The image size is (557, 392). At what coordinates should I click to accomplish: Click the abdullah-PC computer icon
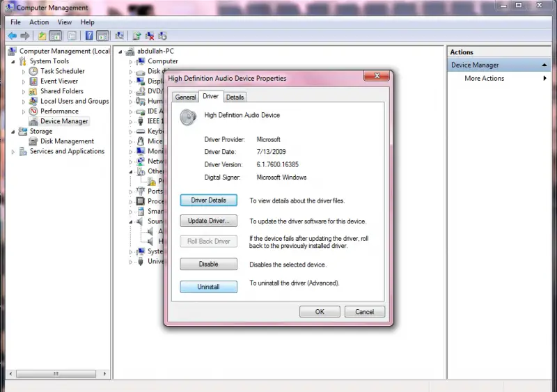coord(130,52)
